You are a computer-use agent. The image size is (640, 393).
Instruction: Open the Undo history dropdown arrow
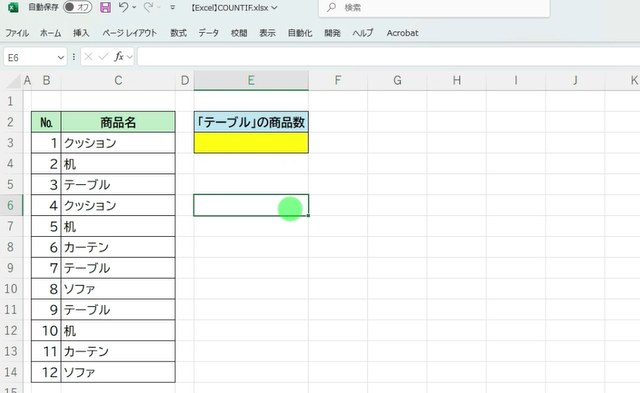click(134, 7)
